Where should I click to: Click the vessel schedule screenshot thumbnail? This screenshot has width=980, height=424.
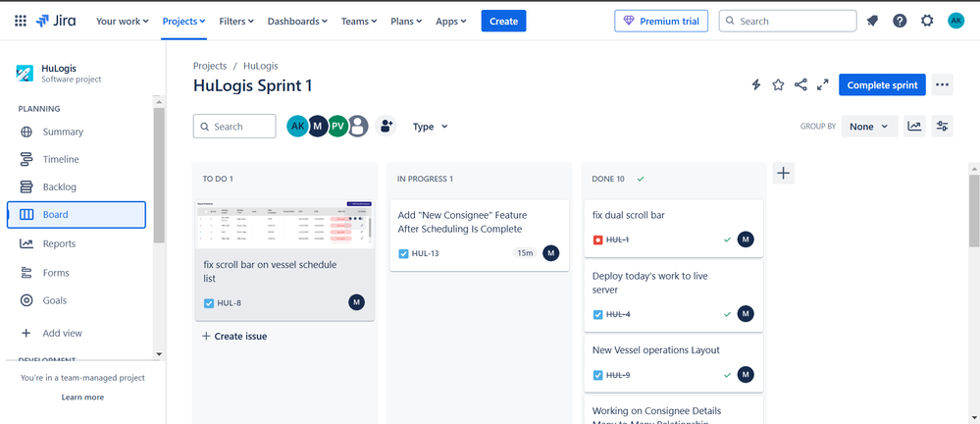point(284,224)
